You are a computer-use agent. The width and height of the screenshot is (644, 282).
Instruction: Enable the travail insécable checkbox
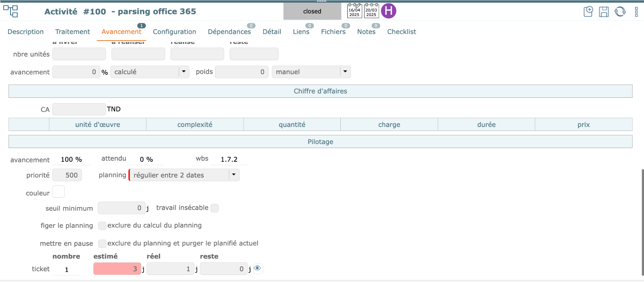[x=215, y=208]
